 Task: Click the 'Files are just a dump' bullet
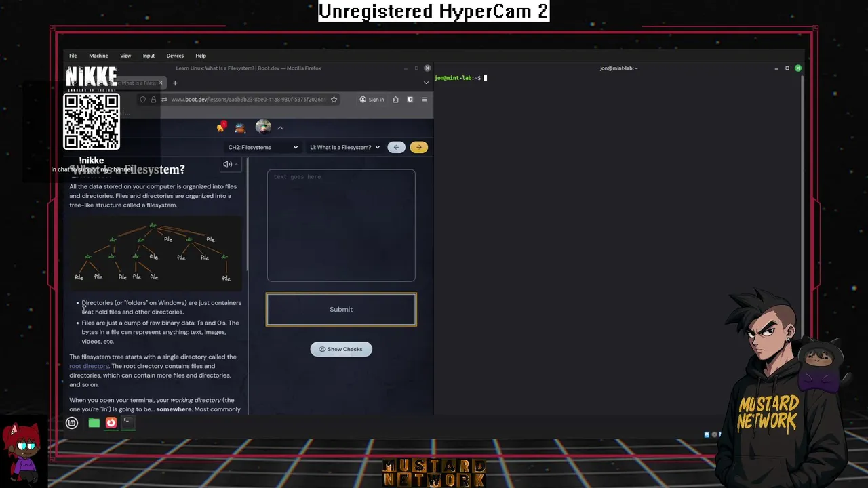(x=160, y=332)
